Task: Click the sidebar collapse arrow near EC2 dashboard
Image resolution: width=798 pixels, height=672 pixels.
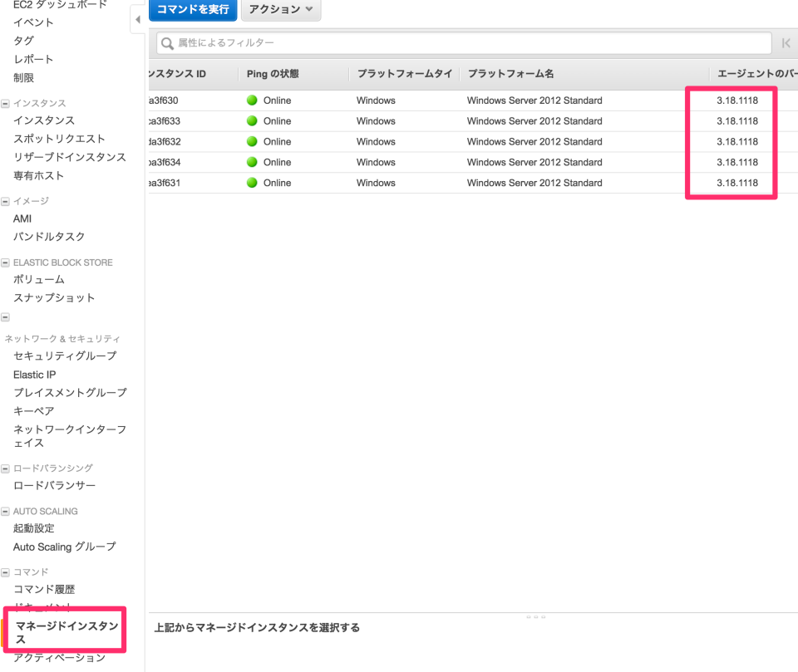Action: [136, 18]
